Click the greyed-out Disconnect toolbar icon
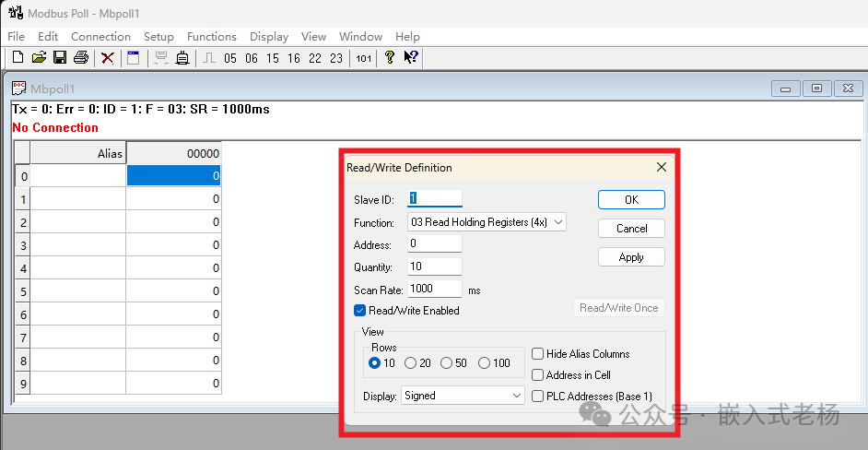 coord(161,58)
